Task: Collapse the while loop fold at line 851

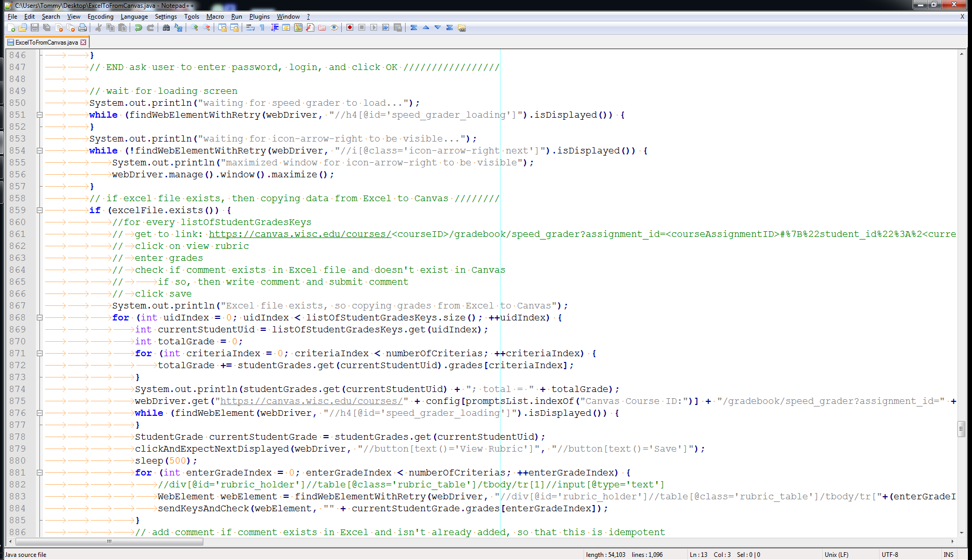Action: point(40,115)
